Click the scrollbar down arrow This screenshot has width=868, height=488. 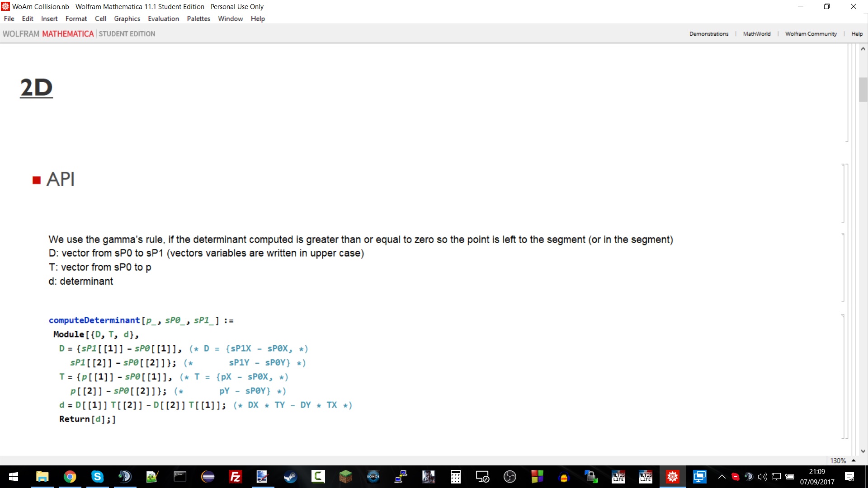click(863, 451)
